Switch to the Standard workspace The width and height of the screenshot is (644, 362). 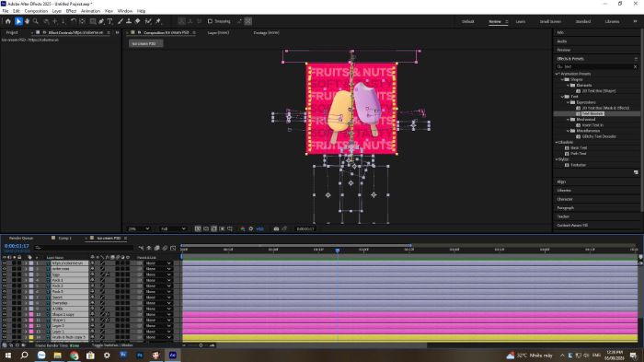pyautogui.click(x=582, y=21)
